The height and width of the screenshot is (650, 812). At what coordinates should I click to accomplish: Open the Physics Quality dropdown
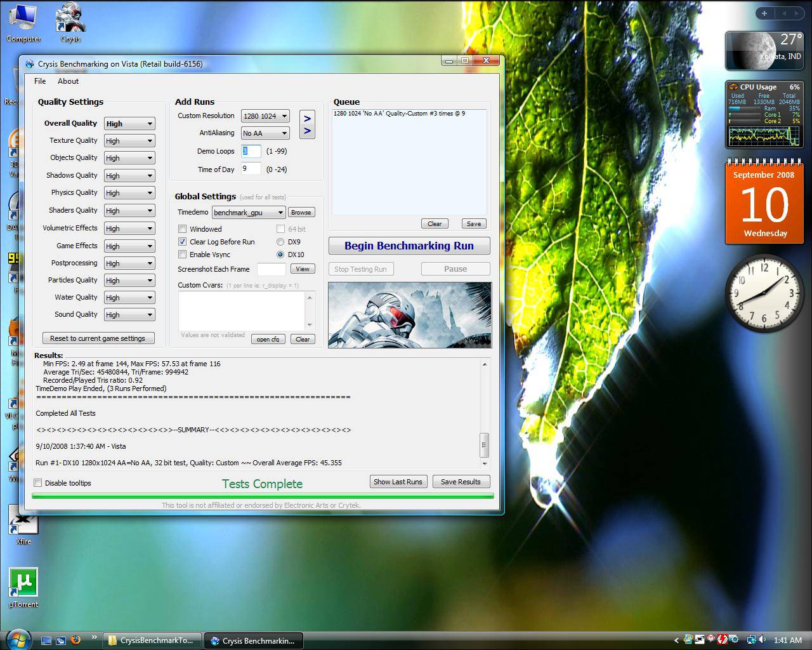pyautogui.click(x=129, y=193)
